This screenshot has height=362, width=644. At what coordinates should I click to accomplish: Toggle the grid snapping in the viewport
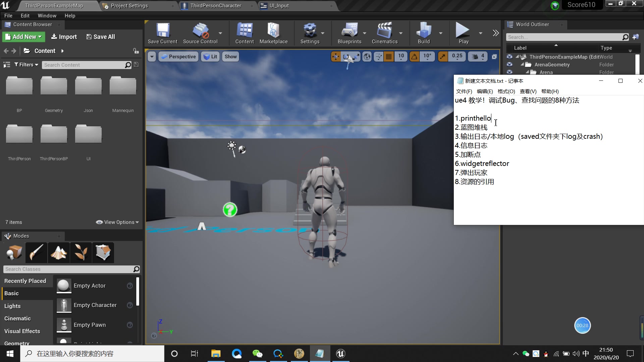pos(389,56)
